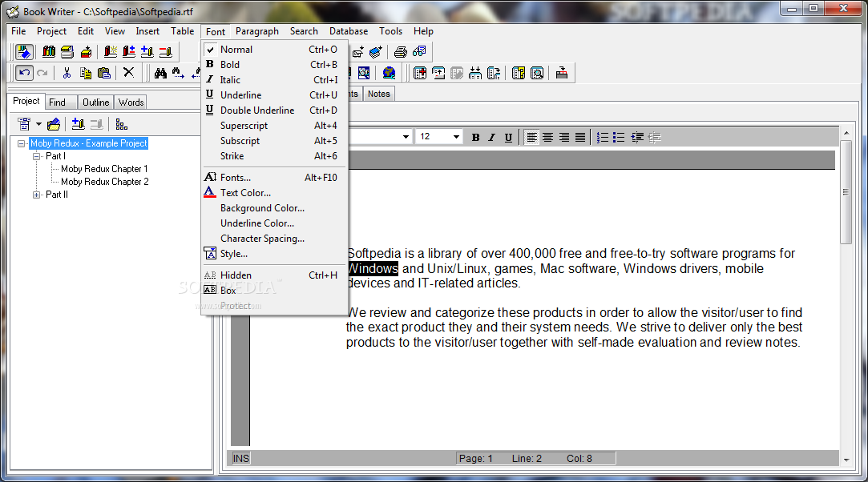The width and height of the screenshot is (868, 482).
Task: Select Moby Redux Chapter 1
Action: pyautogui.click(x=104, y=169)
